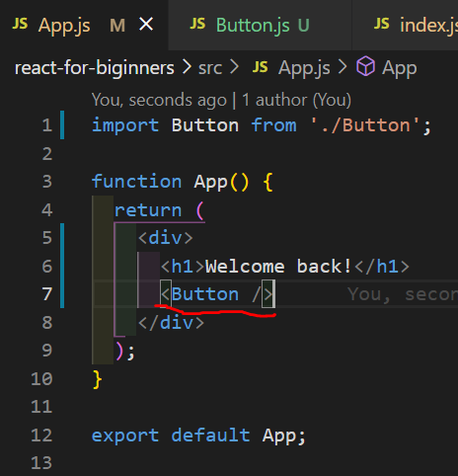Click line number 7 in gutter
Image resolution: width=458 pixels, height=476 pixels.
47,294
